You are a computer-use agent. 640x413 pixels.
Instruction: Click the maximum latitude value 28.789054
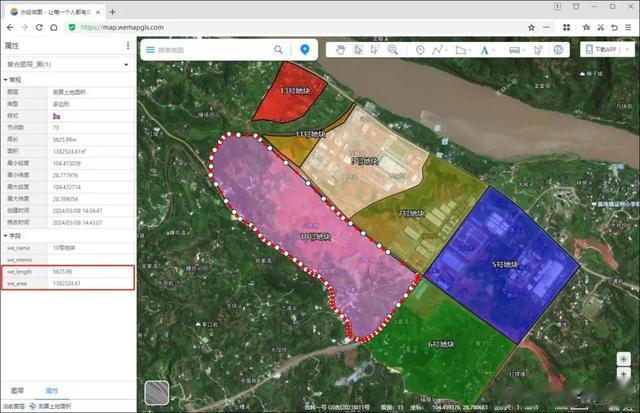click(x=65, y=199)
